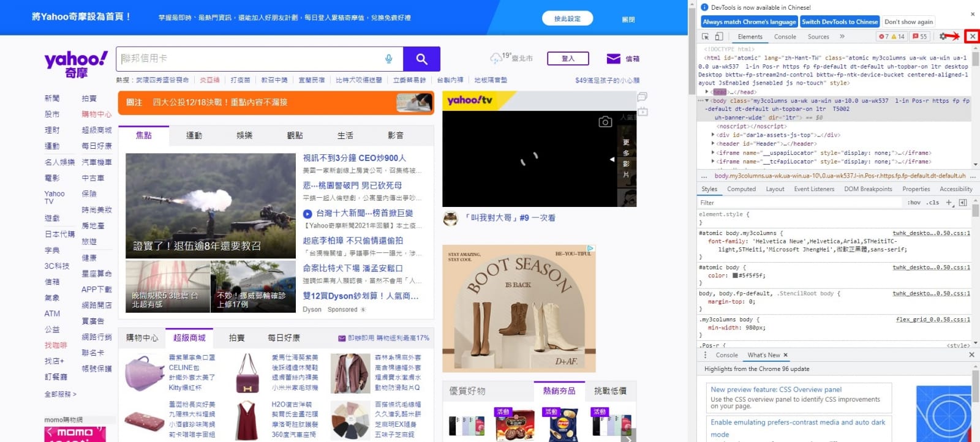Image resolution: width=980 pixels, height=442 pixels.
Task: Toggle the .cls class editor option
Action: point(933,203)
